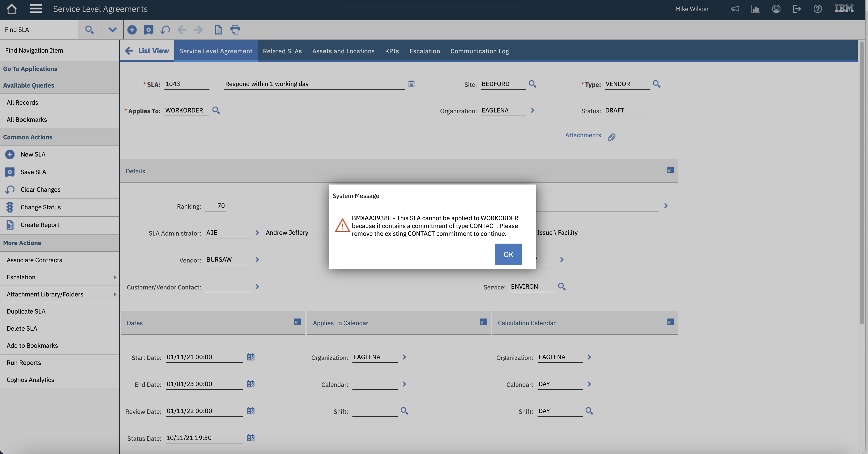Open the hamburger navigation menu

(x=36, y=9)
